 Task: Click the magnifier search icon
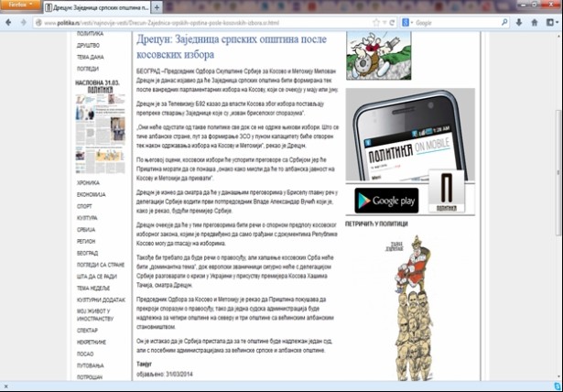tap(504, 22)
